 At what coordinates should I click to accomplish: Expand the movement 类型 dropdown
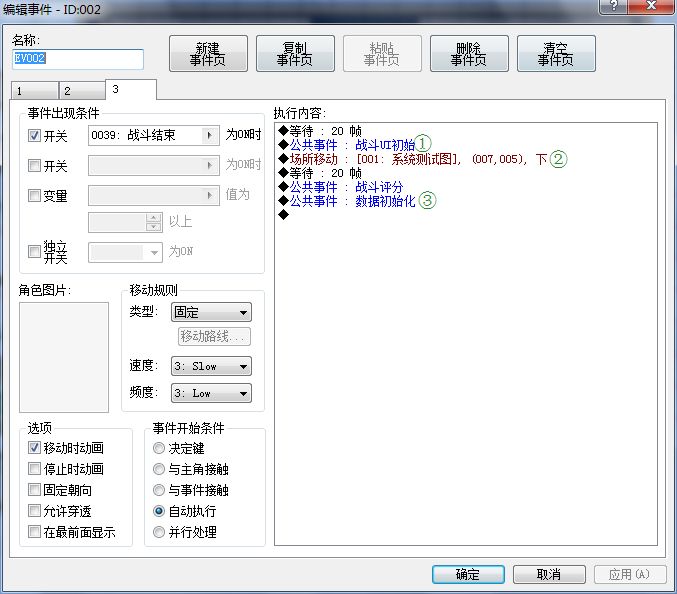click(x=210, y=313)
